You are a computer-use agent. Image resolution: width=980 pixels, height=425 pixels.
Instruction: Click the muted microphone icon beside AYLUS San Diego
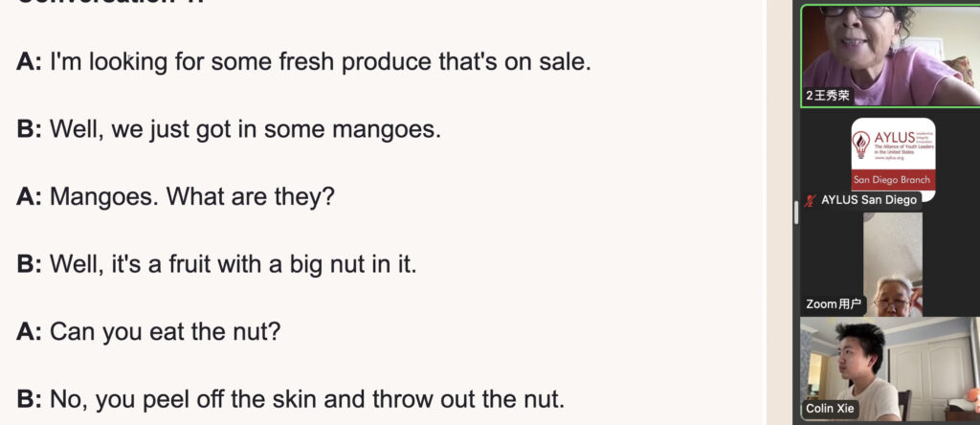(812, 200)
